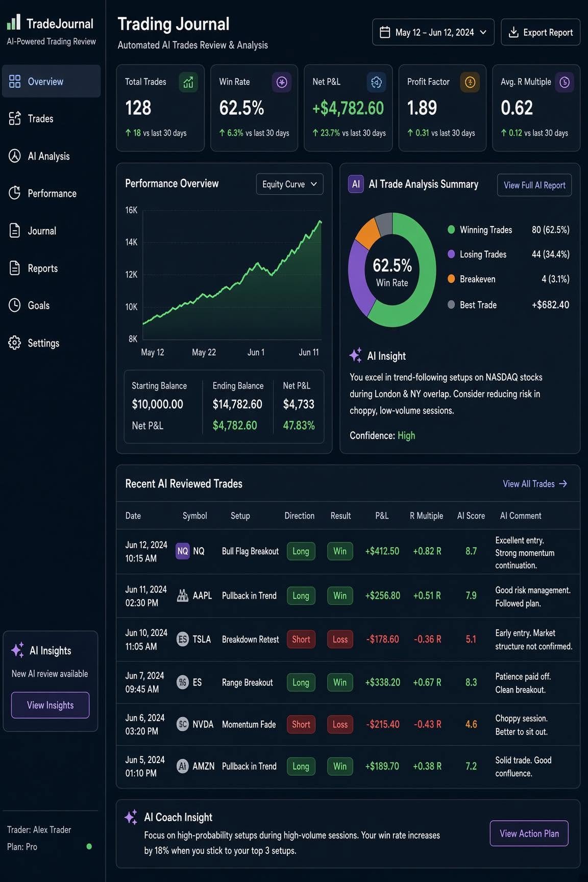Screen dimensions: 588x882
Task: Click the Net P&L card icon
Action: [x=376, y=82]
